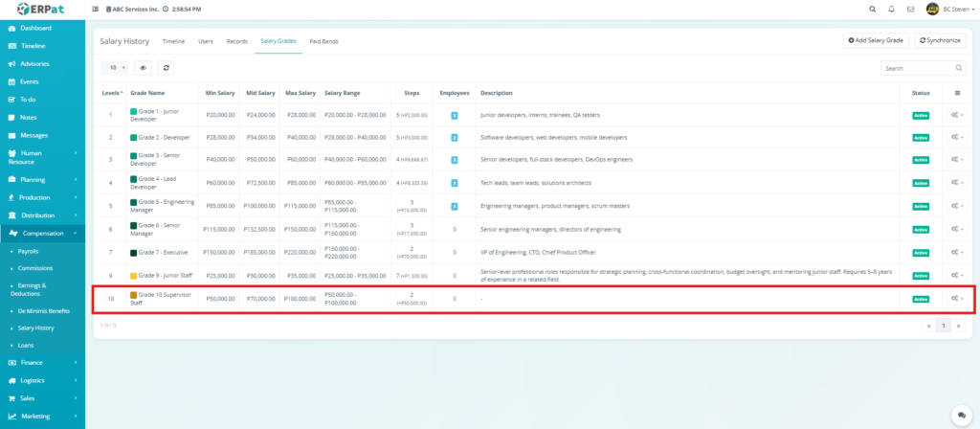Screen dimensions: 980x429
Task: Open the Records tab
Action: click(236, 42)
